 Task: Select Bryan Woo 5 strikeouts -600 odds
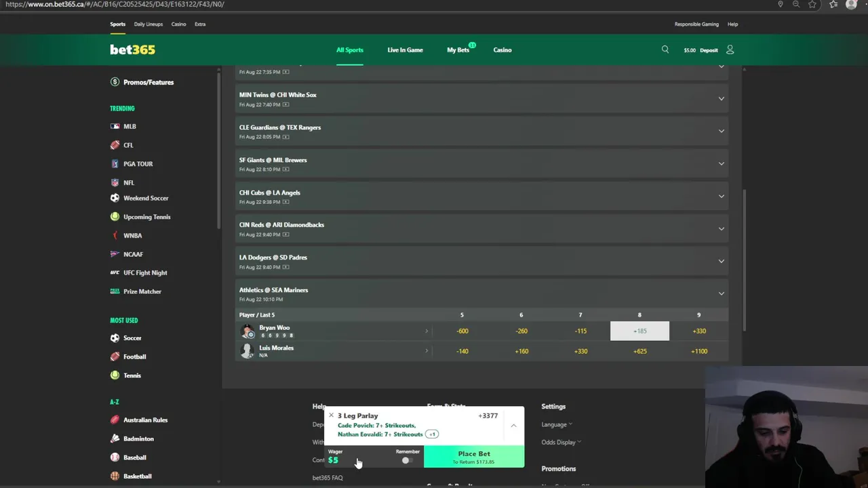click(x=462, y=331)
